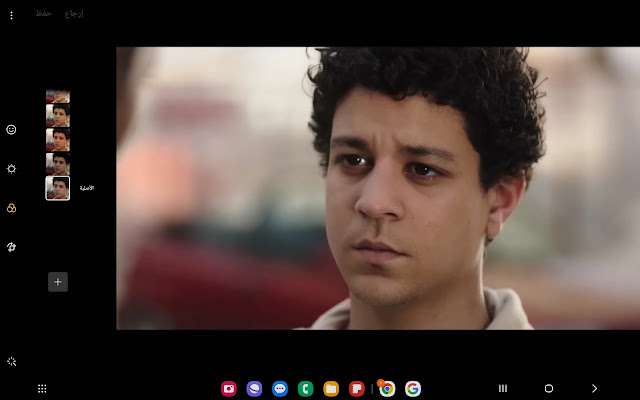The width and height of the screenshot is (640, 400).
Task: Open the three-dot more options menu
Action: coord(11,15)
